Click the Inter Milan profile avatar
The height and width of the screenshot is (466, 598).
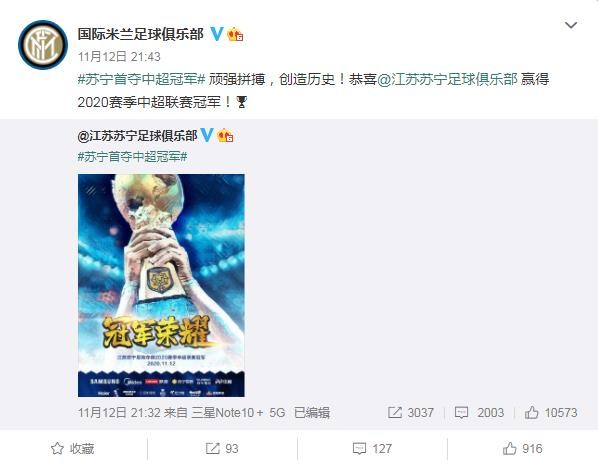pyautogui.click(x=43, y=45)
